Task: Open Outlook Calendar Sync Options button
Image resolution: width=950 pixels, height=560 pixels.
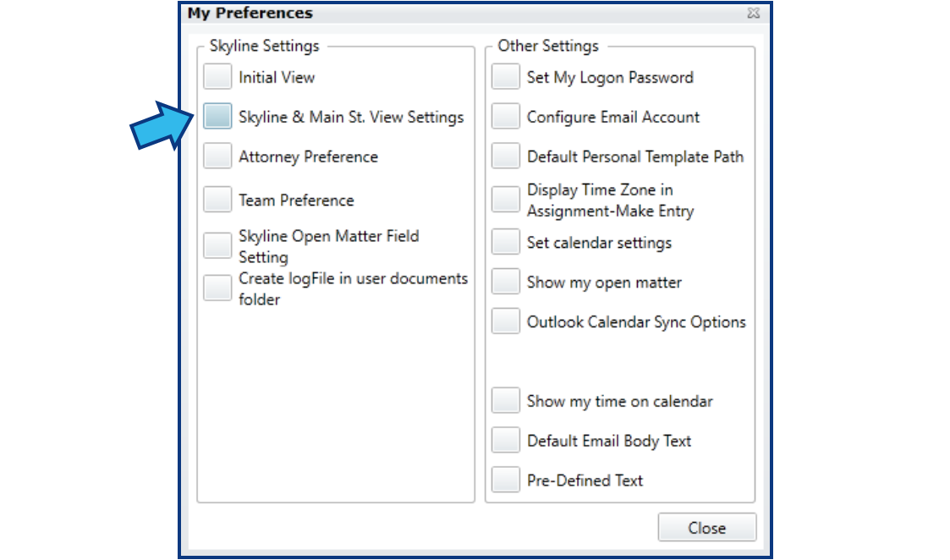Action: (506, 321)
